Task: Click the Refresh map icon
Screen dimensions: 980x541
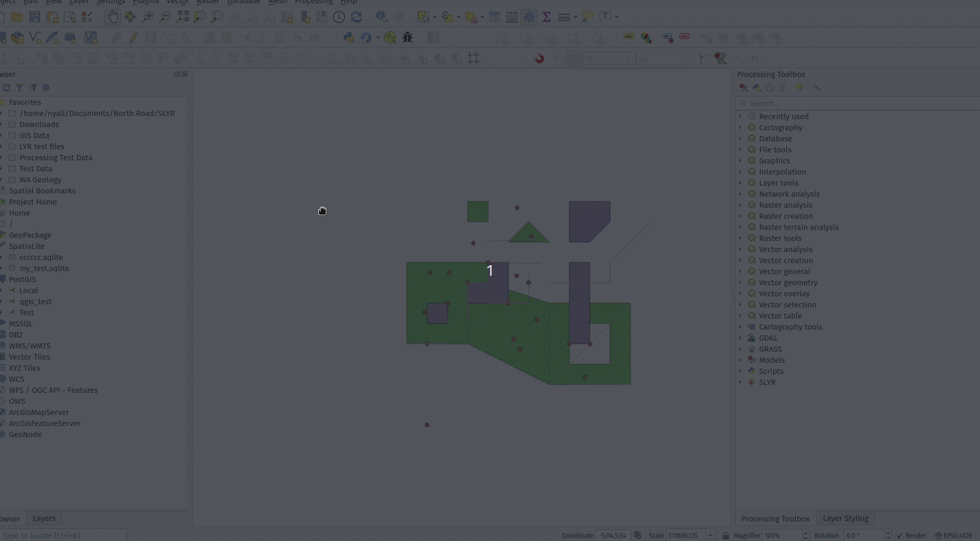Action: (x=356, y=17)
